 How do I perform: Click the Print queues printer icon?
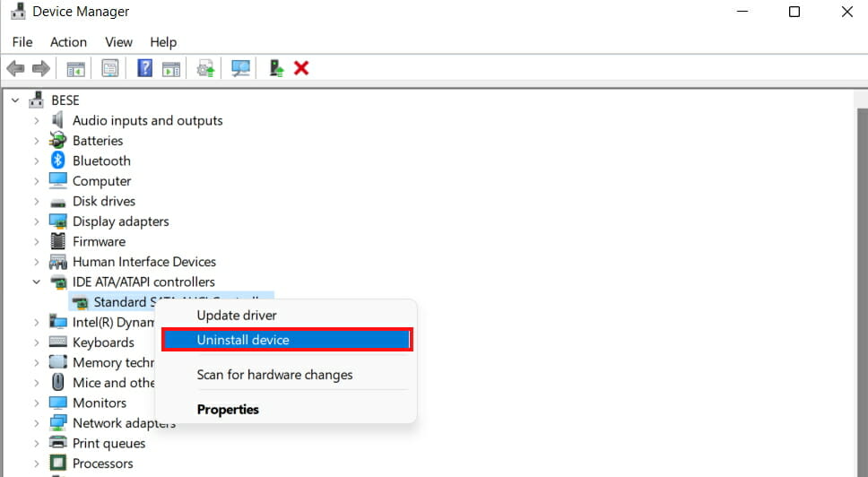point(57,443)
